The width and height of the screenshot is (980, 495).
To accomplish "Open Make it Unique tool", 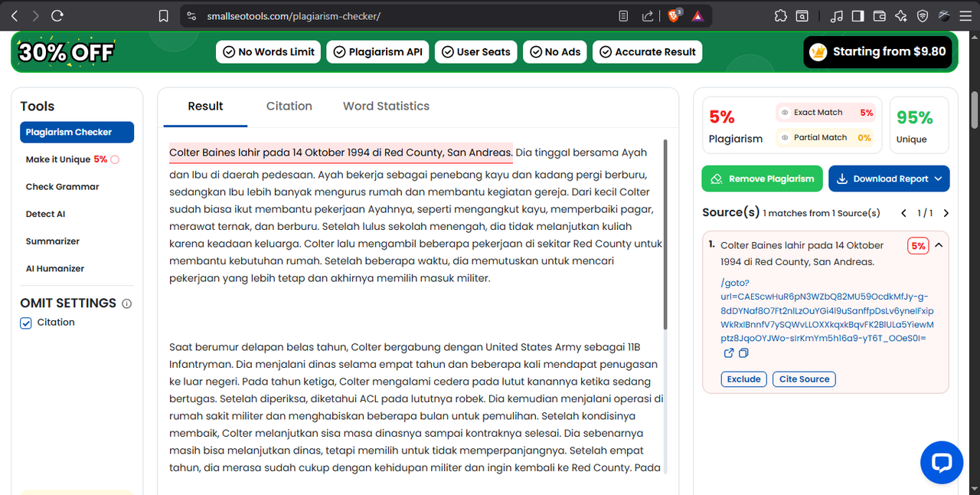I will coord(72,159).
